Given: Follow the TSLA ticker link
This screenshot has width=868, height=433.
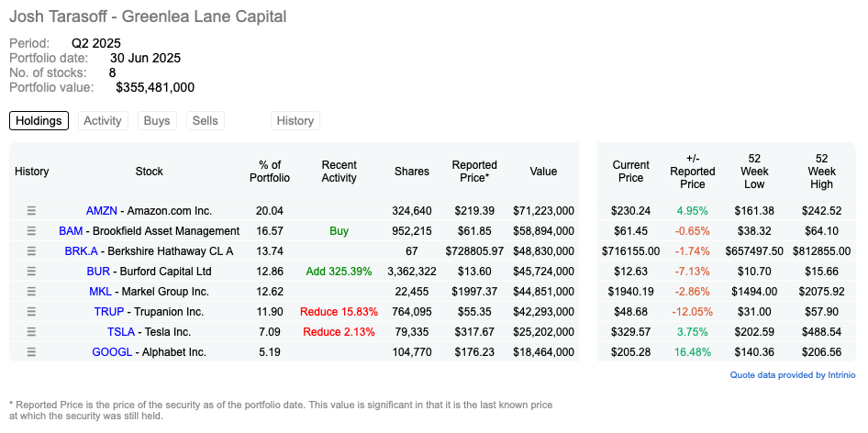Looking at the screenshot, I should 121,332.
